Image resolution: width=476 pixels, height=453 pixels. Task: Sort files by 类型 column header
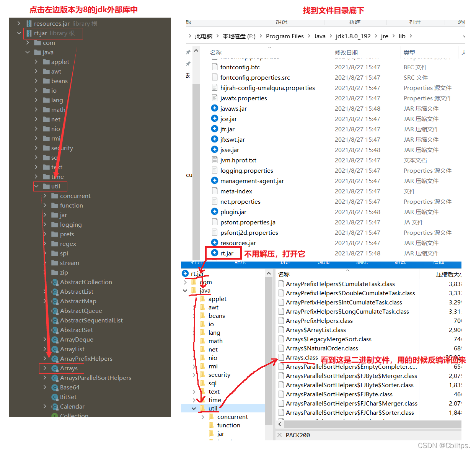tap(409, 52)
